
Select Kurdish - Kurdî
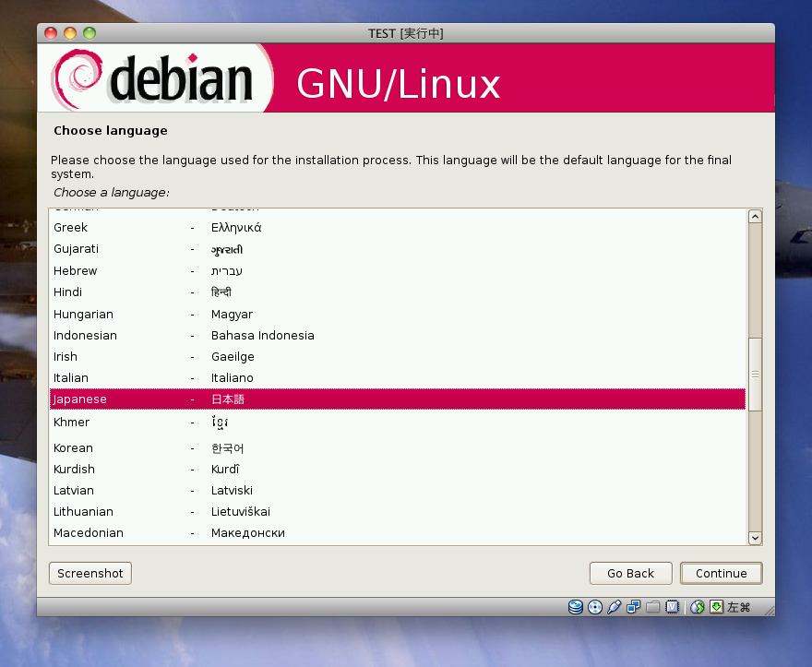[398, 470]
